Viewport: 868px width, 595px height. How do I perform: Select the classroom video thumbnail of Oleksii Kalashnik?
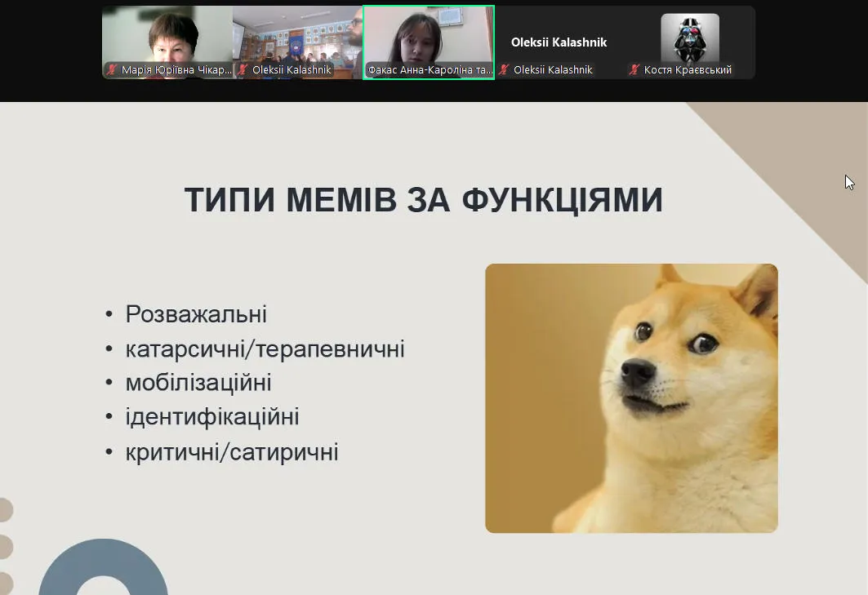click(x=298, y=42)
